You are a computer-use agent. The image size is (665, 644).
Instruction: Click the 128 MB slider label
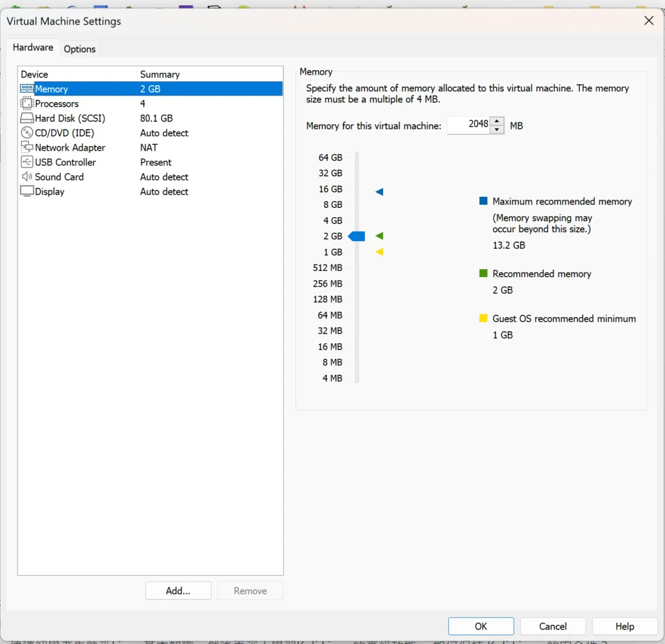(327, 300)
